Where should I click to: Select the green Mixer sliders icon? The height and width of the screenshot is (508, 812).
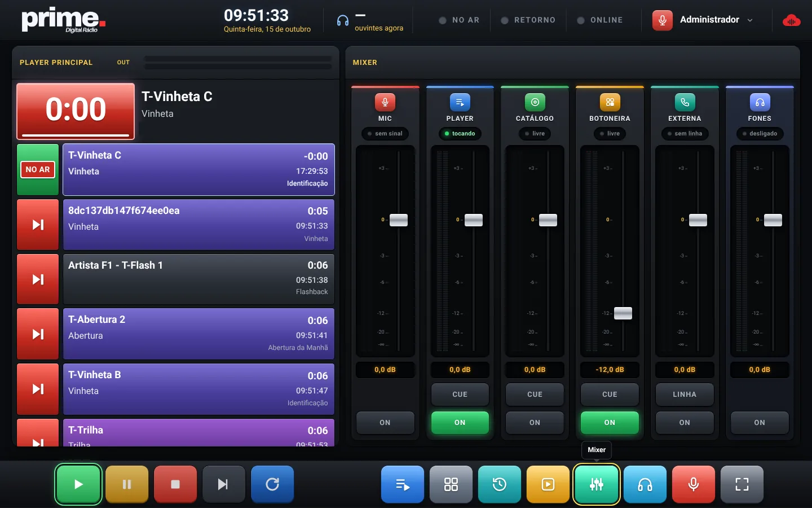pos(597,484)
